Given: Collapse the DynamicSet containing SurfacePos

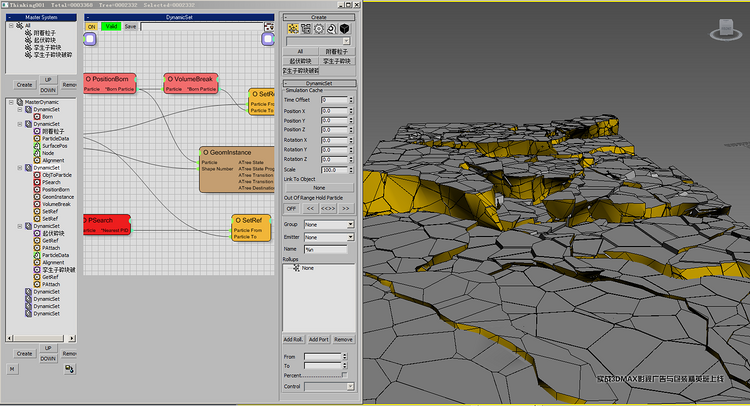Looking at the screenshot, I should (x=20, y=124).
